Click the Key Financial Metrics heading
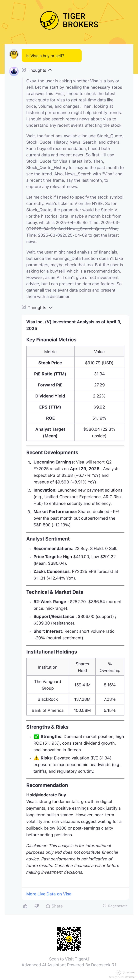The height and width of the screenshot is (980, 138). 51,340
